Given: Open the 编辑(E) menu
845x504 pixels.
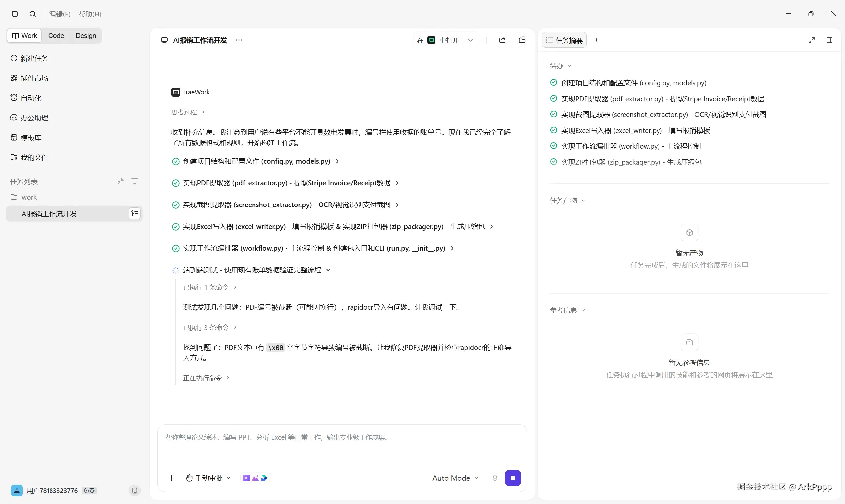Looking at the screenshot, I should click(60, 14).
